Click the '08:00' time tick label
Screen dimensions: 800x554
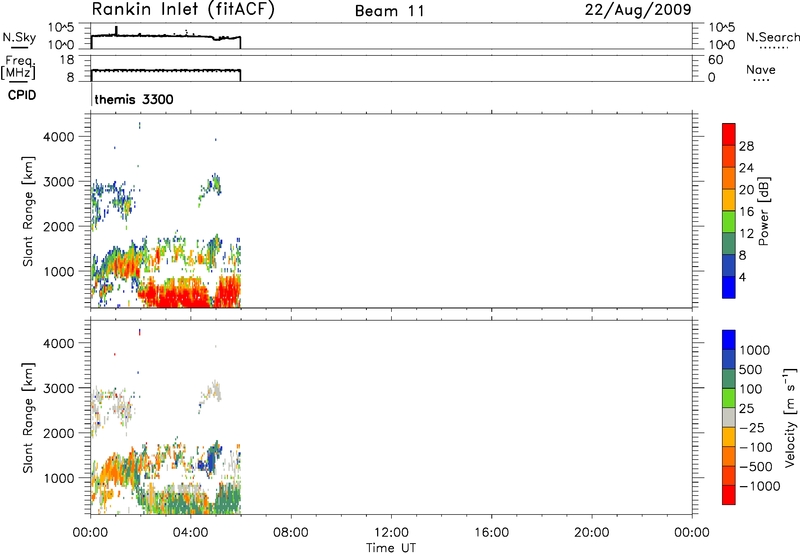[x=291, y=533]
